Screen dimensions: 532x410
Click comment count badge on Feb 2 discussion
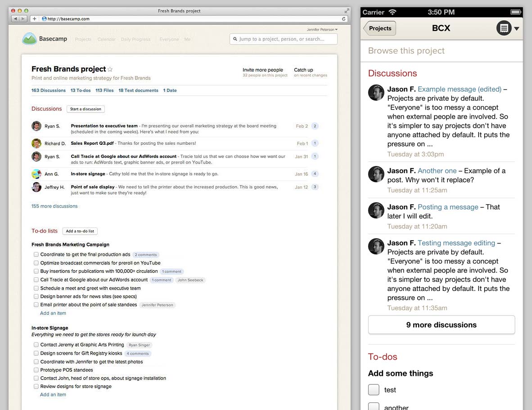[315, 126]
